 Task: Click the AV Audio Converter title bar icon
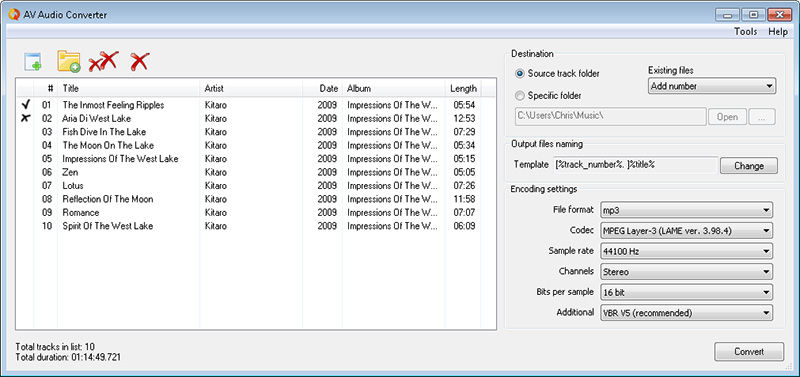(14, 15)
